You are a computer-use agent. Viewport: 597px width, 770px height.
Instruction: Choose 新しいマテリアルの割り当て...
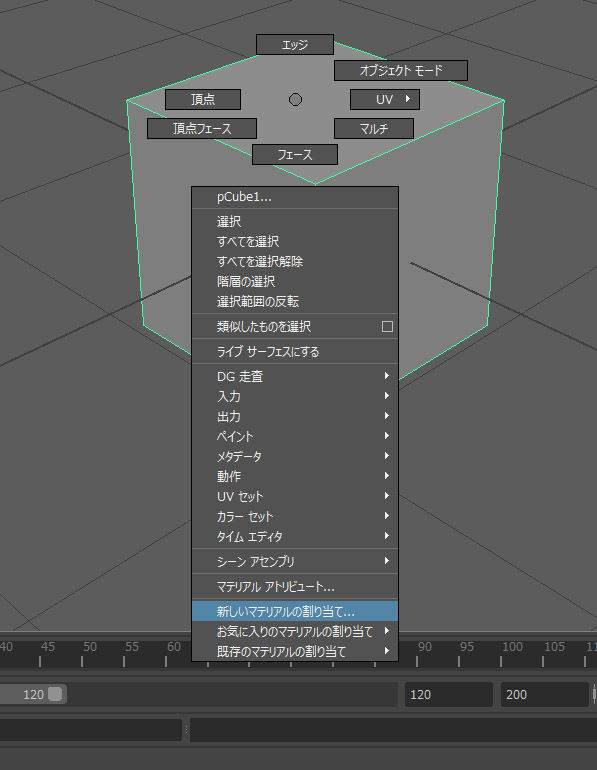295,611
